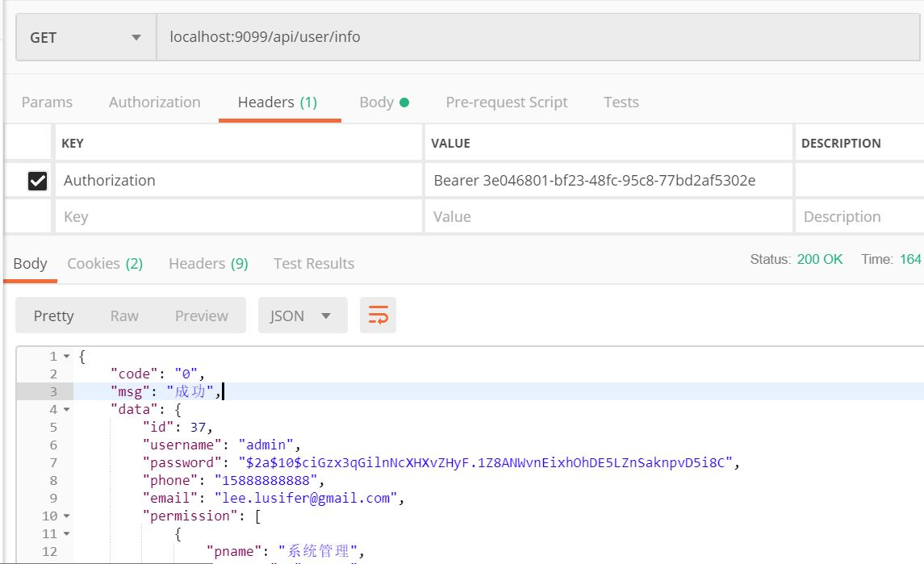Viewport: 924px width, 564px height.
Task: Switch to the Authorization tab
Action: click(x=154, y=102)
